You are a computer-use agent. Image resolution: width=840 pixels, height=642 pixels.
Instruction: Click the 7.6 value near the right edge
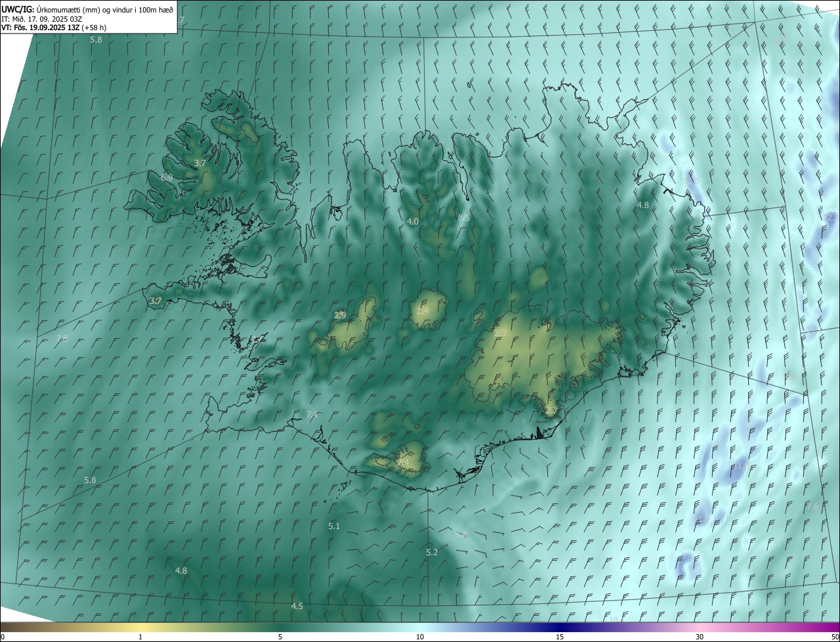coord(812,507)
